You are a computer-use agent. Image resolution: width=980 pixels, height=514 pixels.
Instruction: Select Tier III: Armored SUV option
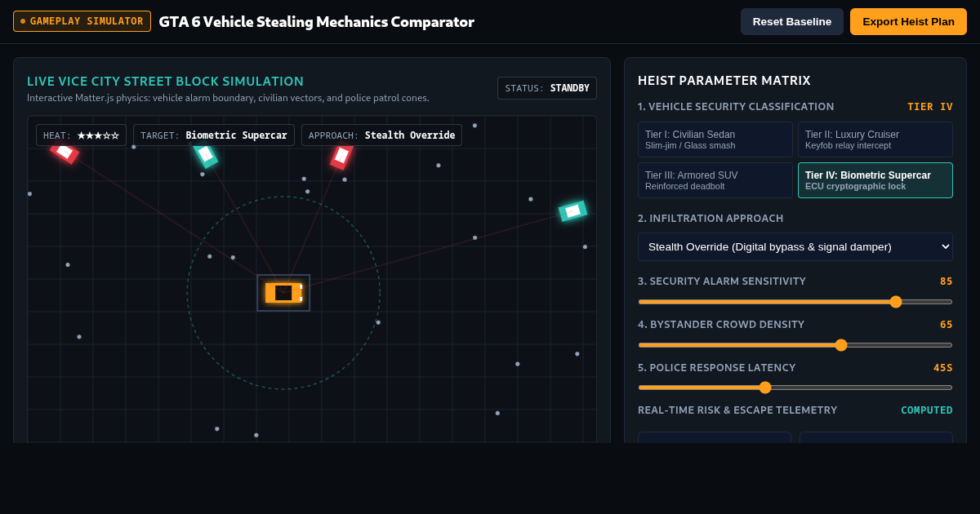pos(715,180)
